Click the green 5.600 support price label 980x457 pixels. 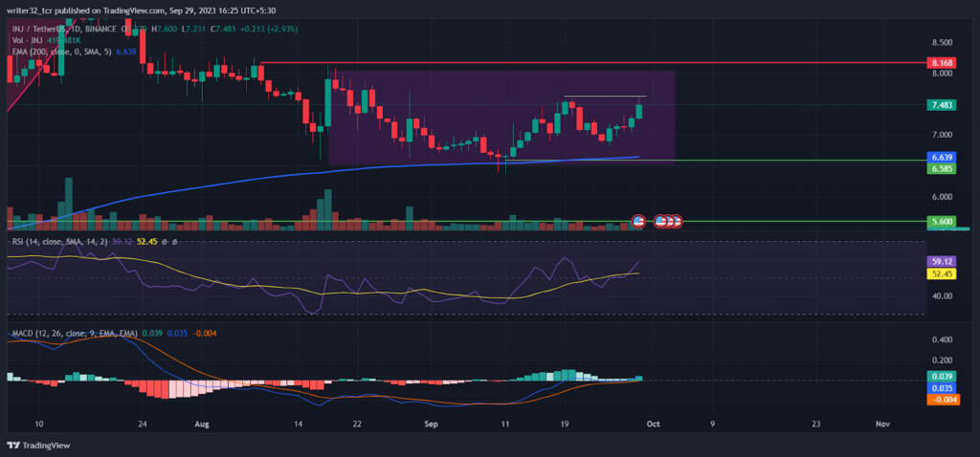942,221
